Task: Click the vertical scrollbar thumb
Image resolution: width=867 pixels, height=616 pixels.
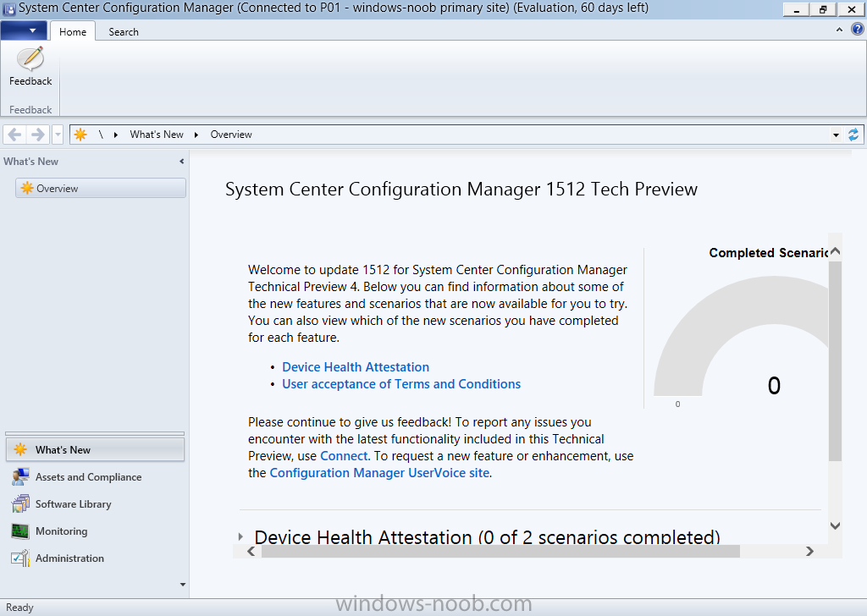Action: tap(835, 360)
